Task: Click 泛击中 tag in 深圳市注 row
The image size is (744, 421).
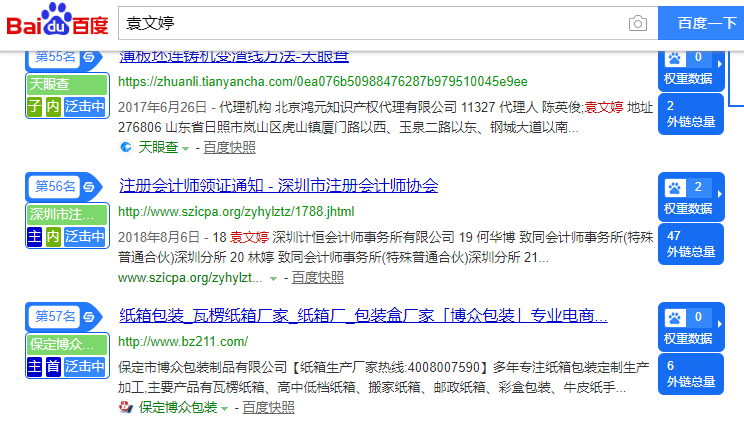Action: (x=85, y=236)
